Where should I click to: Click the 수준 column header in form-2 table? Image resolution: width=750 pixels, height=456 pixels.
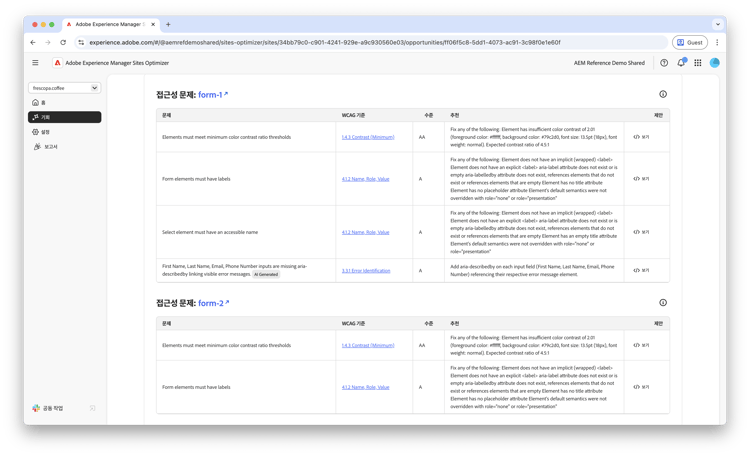(x=429, y=324)
